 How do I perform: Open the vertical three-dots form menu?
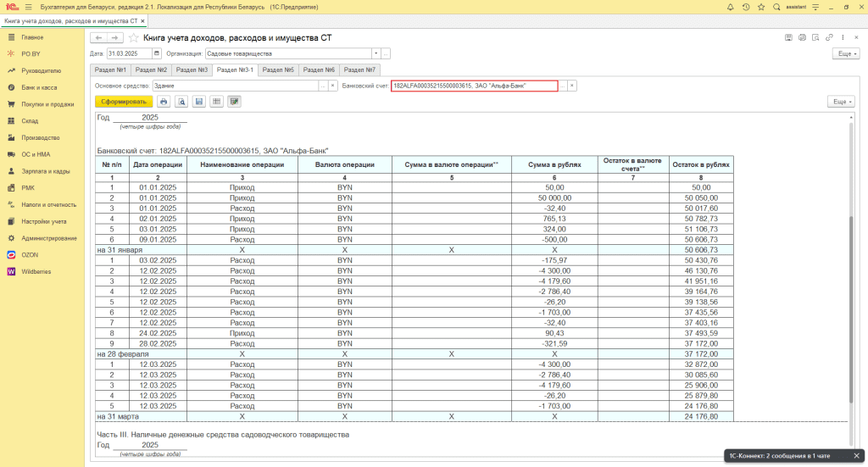click(x=843, y=37)
